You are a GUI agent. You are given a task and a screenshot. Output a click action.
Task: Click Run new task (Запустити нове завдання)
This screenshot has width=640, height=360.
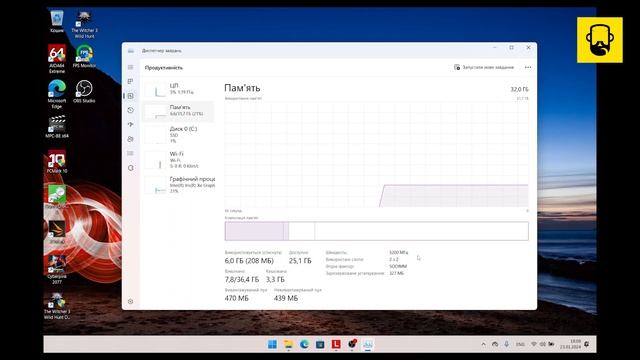(484, 67)
